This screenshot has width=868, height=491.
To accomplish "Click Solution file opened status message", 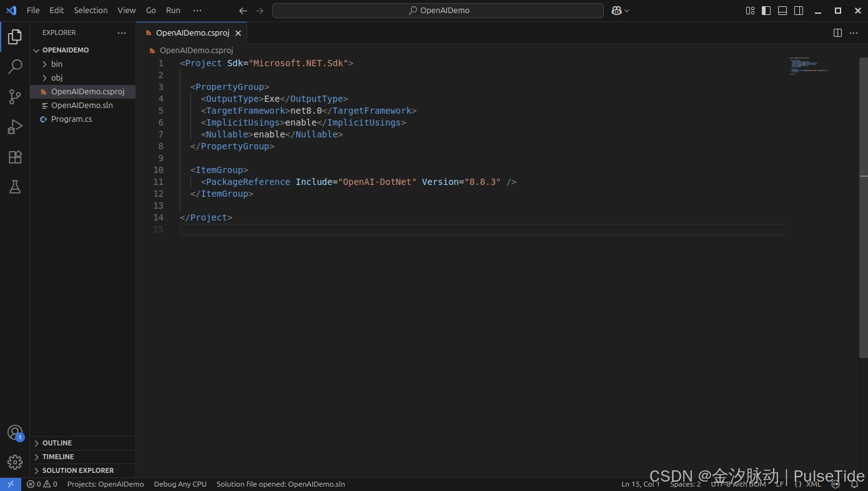I will tap(280, 484).
